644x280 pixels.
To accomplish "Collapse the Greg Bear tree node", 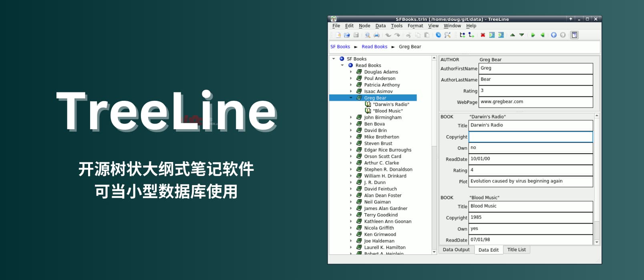I will pyautogui.click(x=351, y=98).
